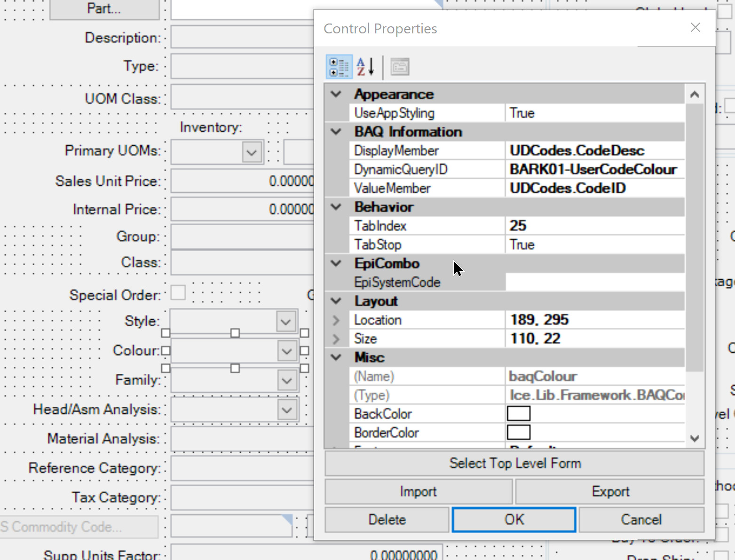Click the Commodity Code... button
The image size is (735, 560).
click(x=79, y=527)
